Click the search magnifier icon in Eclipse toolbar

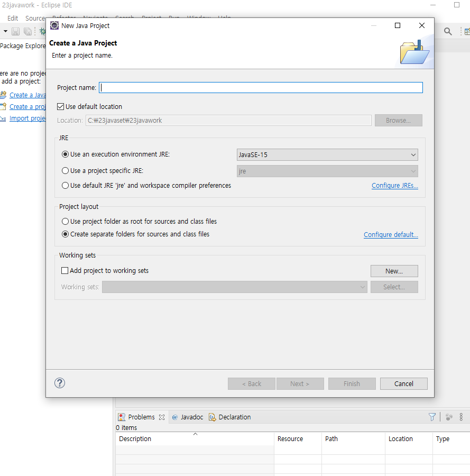[448, 31]
